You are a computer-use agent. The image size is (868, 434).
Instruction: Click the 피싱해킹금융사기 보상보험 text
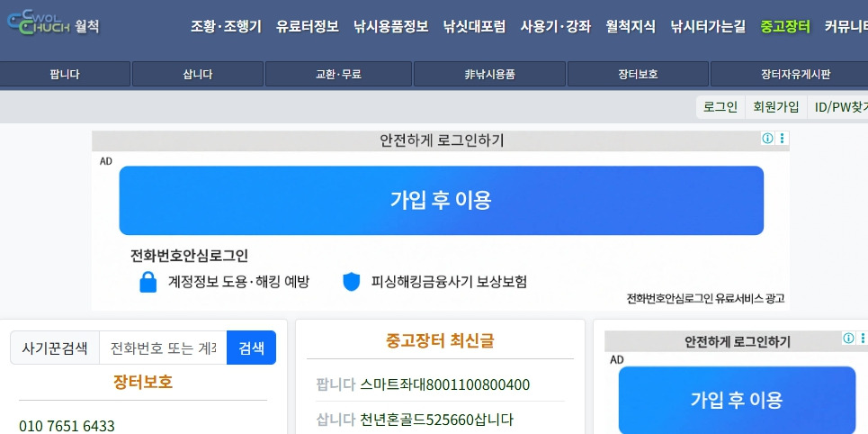449,282
